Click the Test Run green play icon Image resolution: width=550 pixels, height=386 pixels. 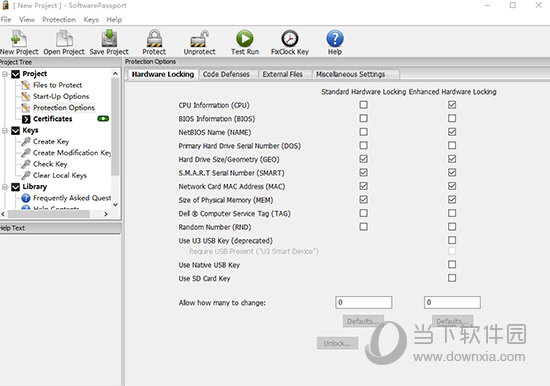244,38
